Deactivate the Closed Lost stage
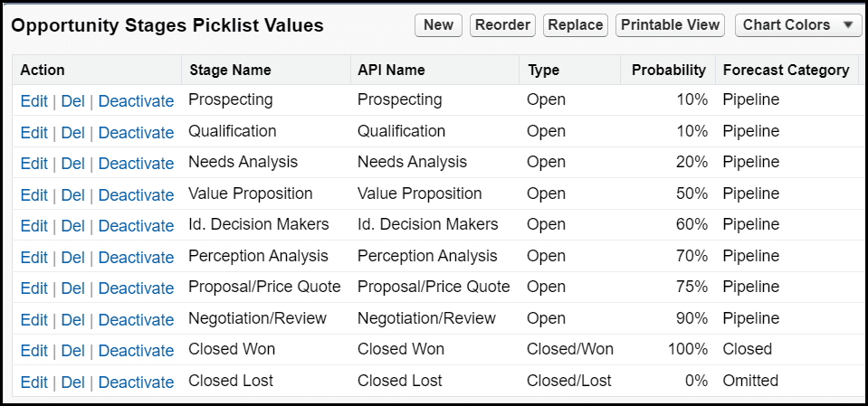 136,382
